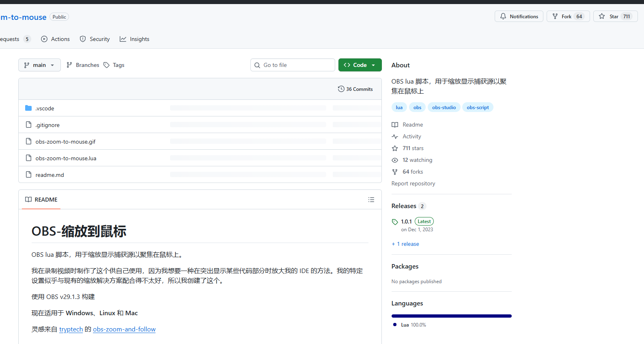Click the book icon beside Readme in About
644x344 pixels.
click(x=395, y=125)
